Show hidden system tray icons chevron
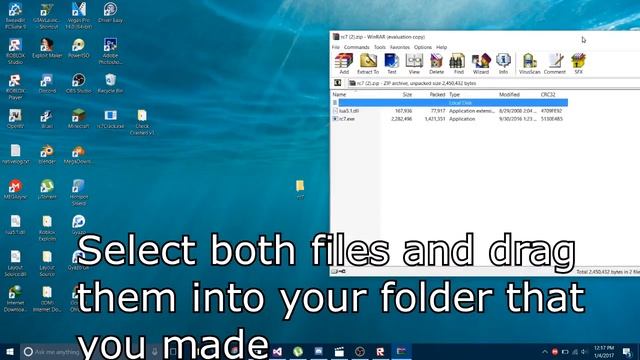The width and height of the screenshot is (640, 360). pos(544,351)
